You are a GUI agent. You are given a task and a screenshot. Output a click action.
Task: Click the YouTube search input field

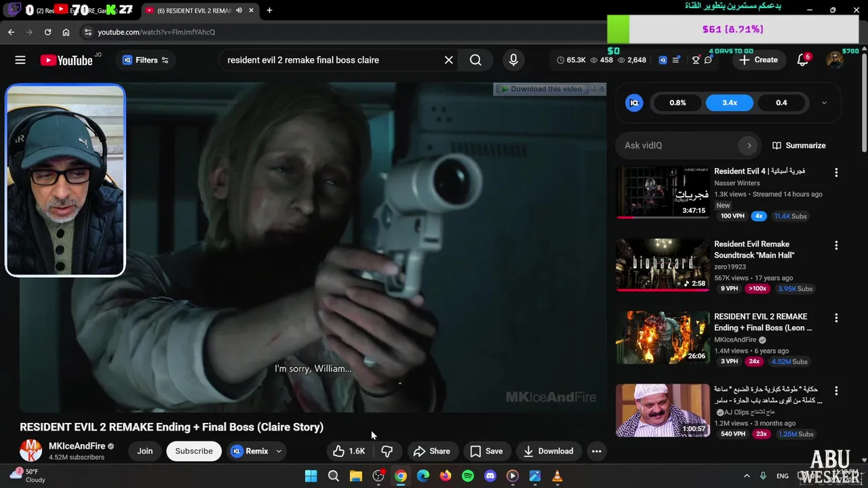tap(332, 60)
